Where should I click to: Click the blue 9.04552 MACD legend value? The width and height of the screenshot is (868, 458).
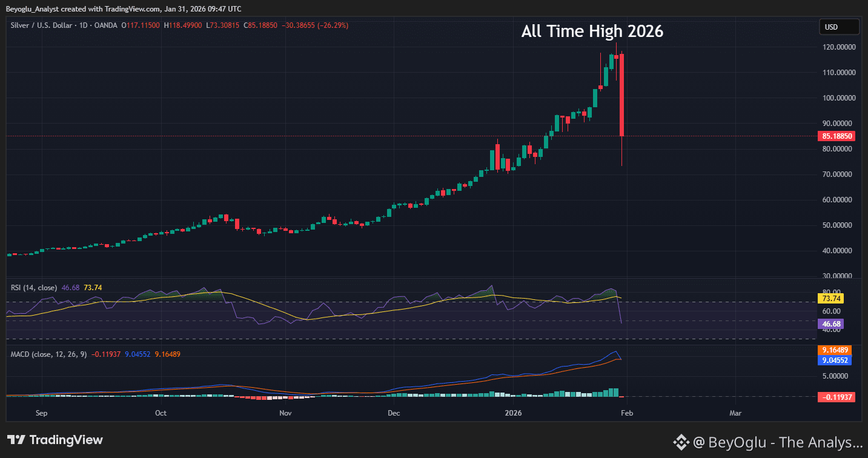click(139, 354)
